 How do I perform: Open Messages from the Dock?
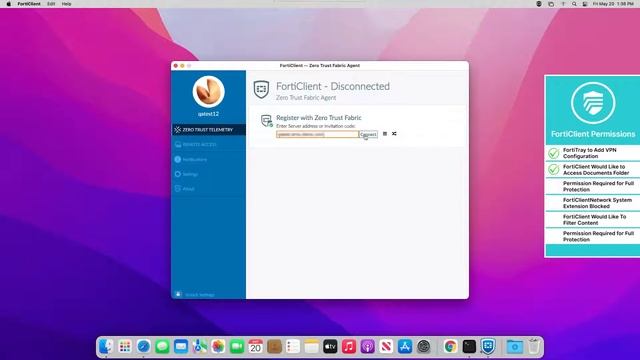162,347
